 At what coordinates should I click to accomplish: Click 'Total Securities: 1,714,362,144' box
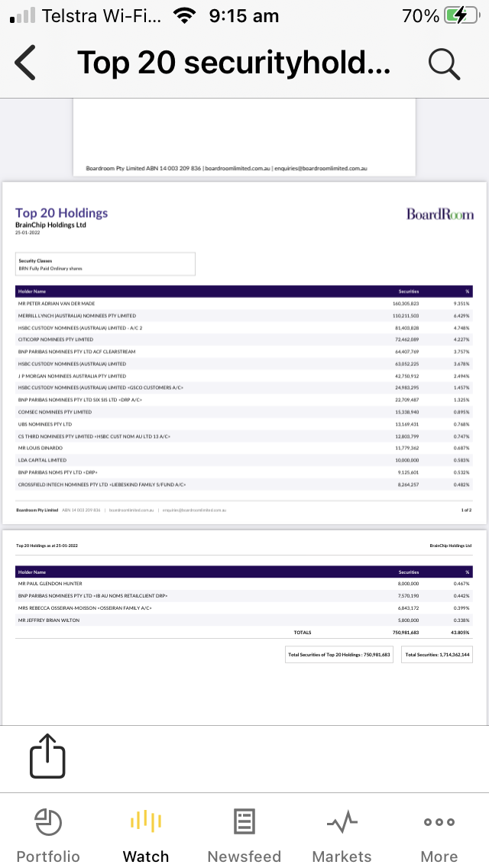(437, 654)
